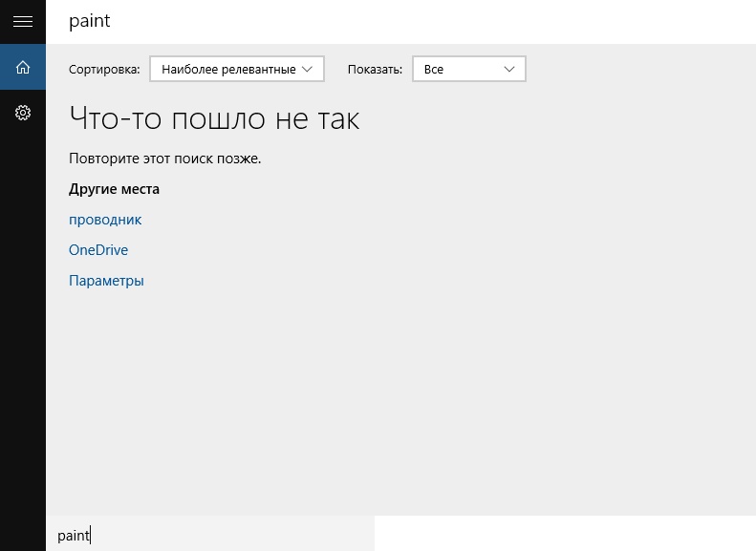The width and height of the screenshot is (756, 551).
Task: Open the Сортировка dropdown 'Наиболее релевантные'
Action: (229, 69)
